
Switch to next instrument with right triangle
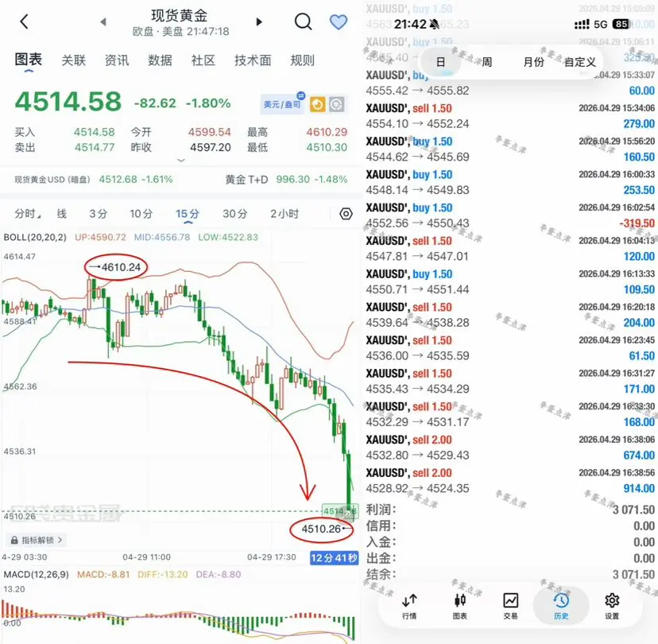point(259,21)
